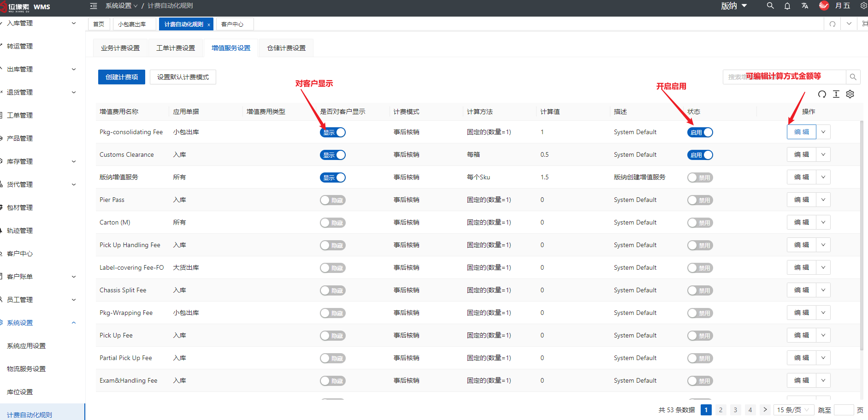The height and width of the screenshot is (420, 868).
Task: Show Chassis Split Fee to customers
Action: [x=333, y=290]
